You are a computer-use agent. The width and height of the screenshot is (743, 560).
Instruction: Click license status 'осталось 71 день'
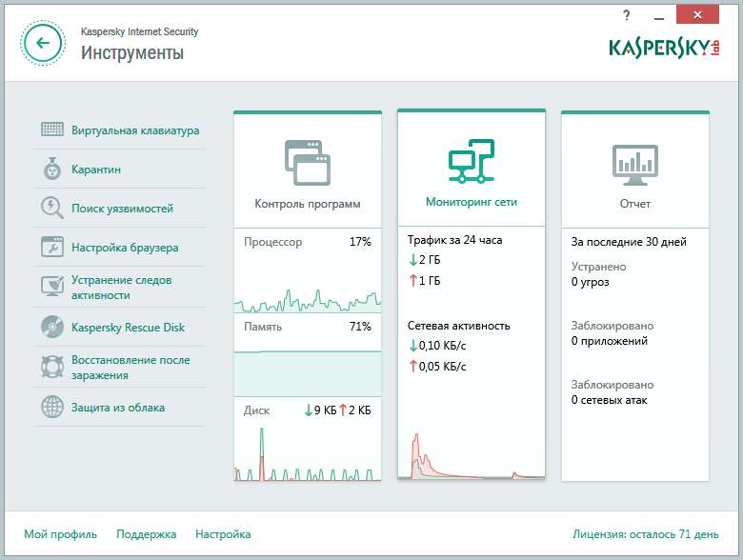(646, 534)
